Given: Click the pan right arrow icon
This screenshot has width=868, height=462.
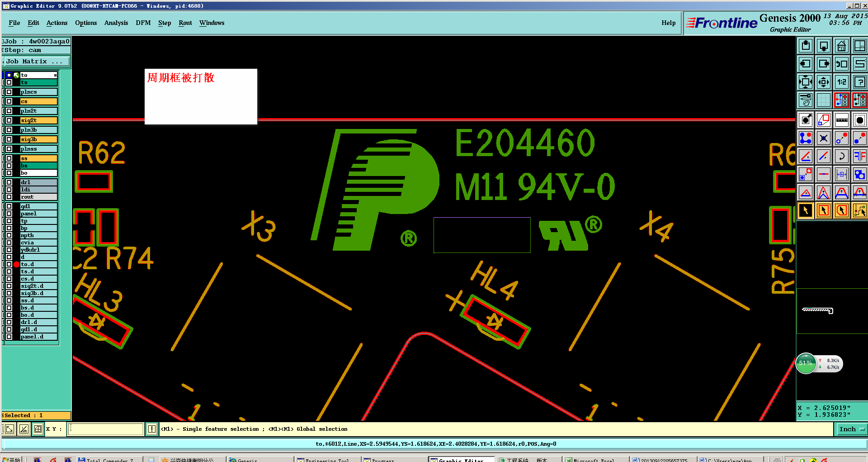Looking at the screenshot, I should [x=824, y=64].
